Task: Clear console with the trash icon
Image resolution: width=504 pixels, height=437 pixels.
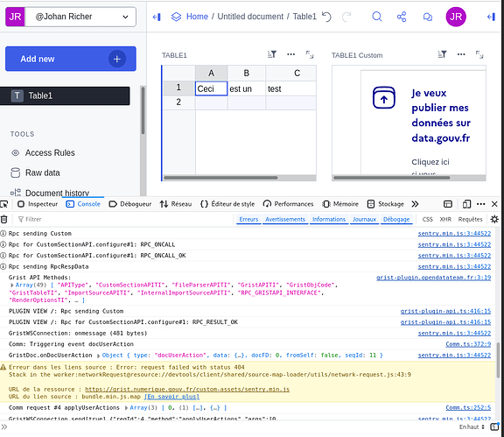Action: click(x=3, y=220)
